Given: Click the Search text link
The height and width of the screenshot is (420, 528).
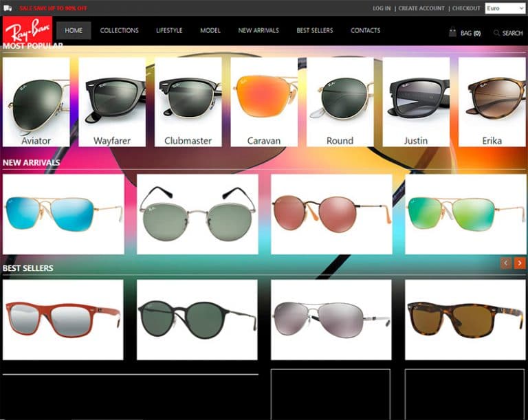Looking at the screenshot, I should click(512, 33).
